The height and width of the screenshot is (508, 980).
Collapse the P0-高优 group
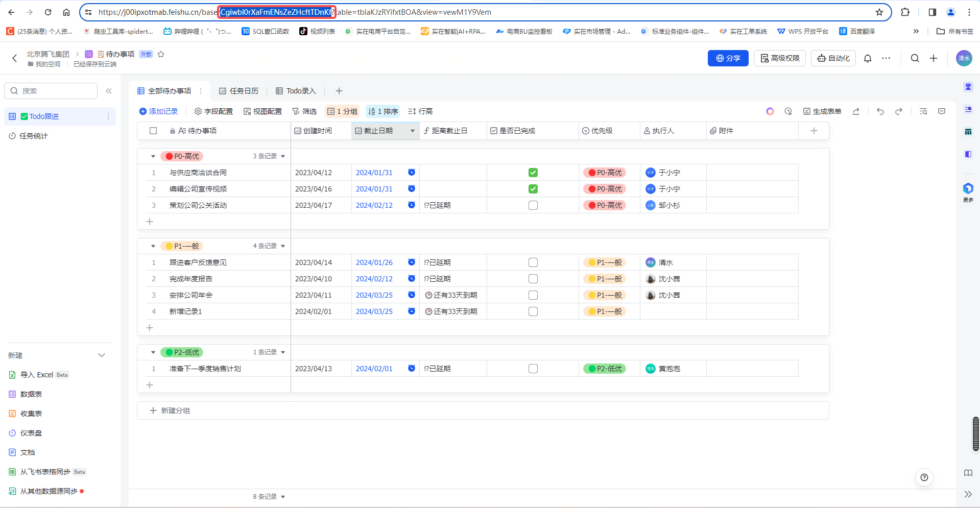point(153,156)
